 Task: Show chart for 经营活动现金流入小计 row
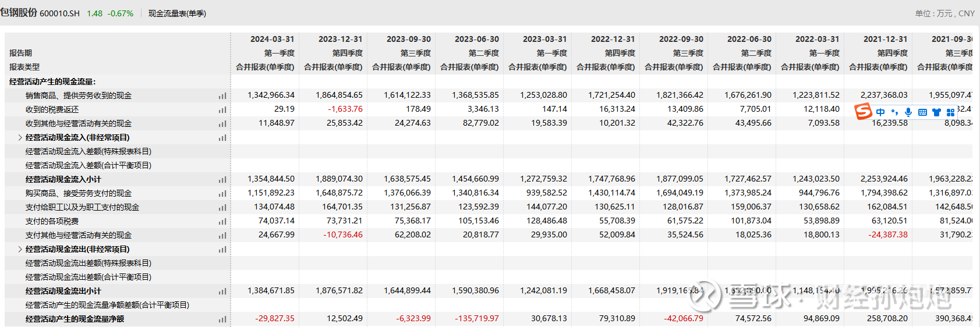pyautogui.click(x=222, y=180)
